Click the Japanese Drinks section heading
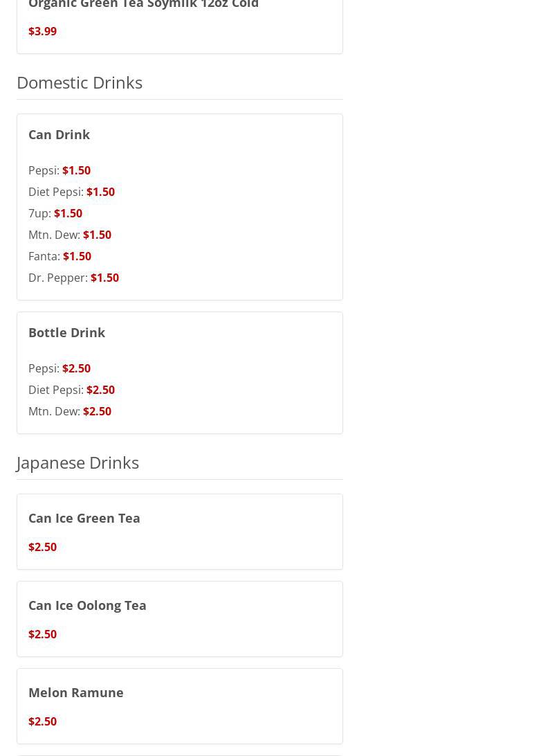Screen dimensions: 543x756 [x=77, y=462]
